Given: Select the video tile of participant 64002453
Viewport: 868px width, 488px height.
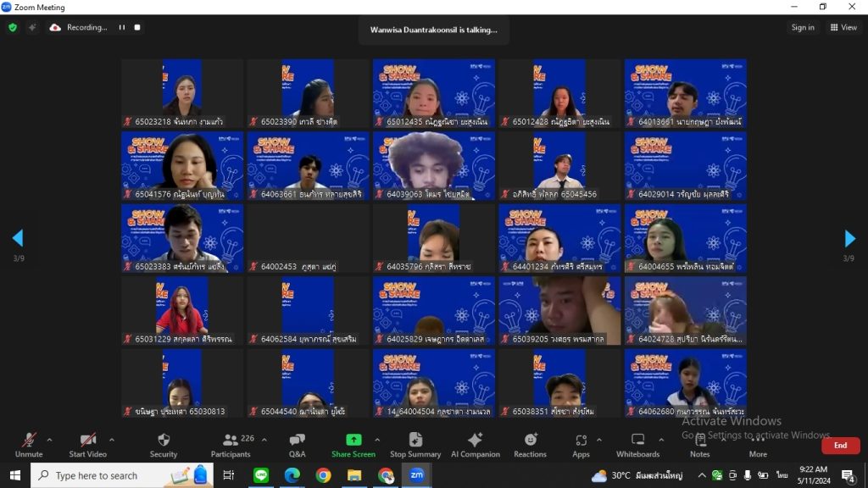Looking at the screenshot, I should point(308,238).
